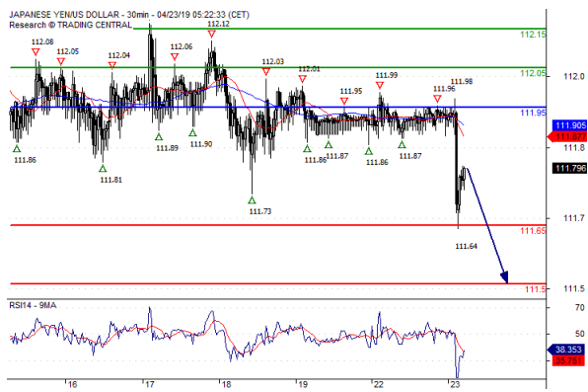Select the red 111.877 price tag

tap(567, 136)
